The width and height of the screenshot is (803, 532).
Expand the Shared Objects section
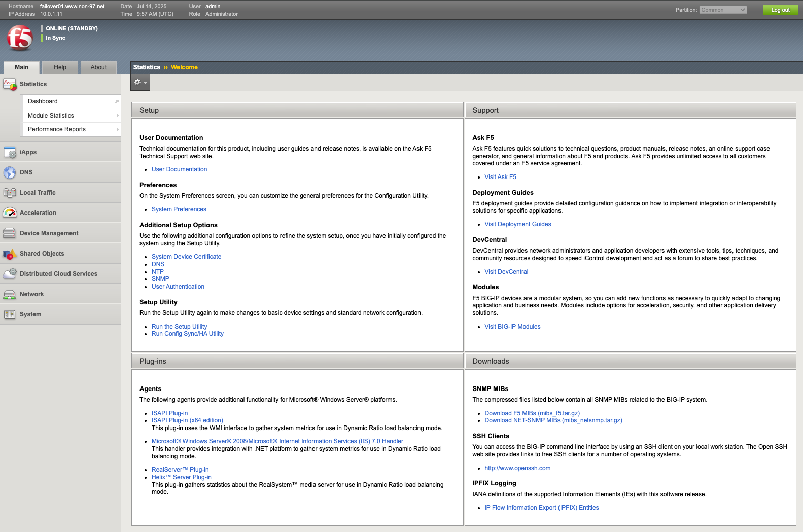[60, 254]
